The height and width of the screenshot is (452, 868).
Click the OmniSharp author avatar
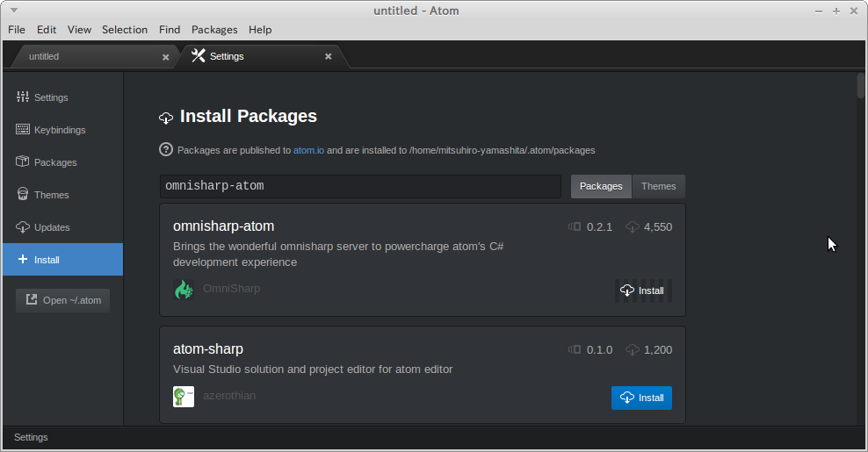(x=184, y=290)
